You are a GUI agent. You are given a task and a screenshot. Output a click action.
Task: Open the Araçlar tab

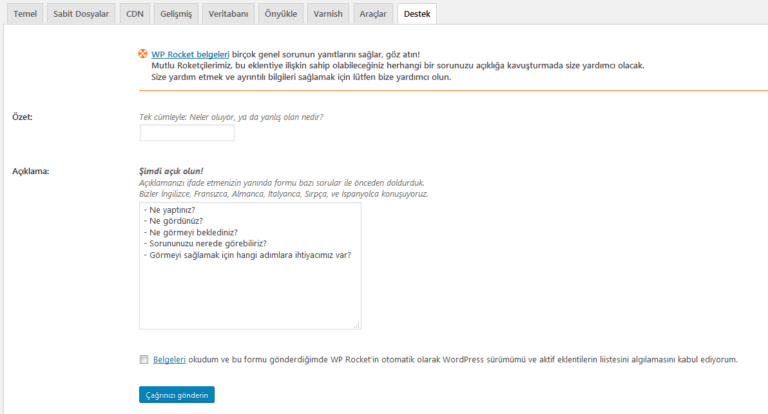click(x=373, y=14)
